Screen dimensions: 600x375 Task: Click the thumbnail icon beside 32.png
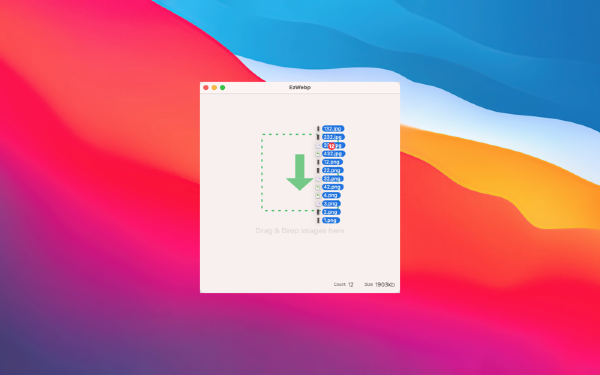click(x=318, y=179)
